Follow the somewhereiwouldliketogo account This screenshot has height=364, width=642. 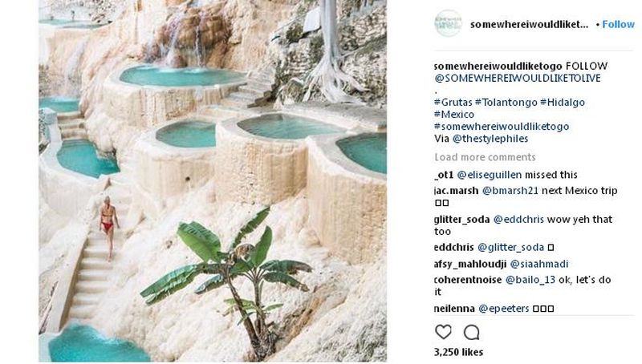618,25
